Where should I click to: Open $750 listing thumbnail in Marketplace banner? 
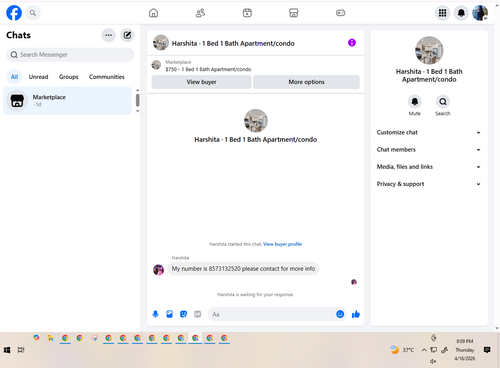(x=156, y=65)
